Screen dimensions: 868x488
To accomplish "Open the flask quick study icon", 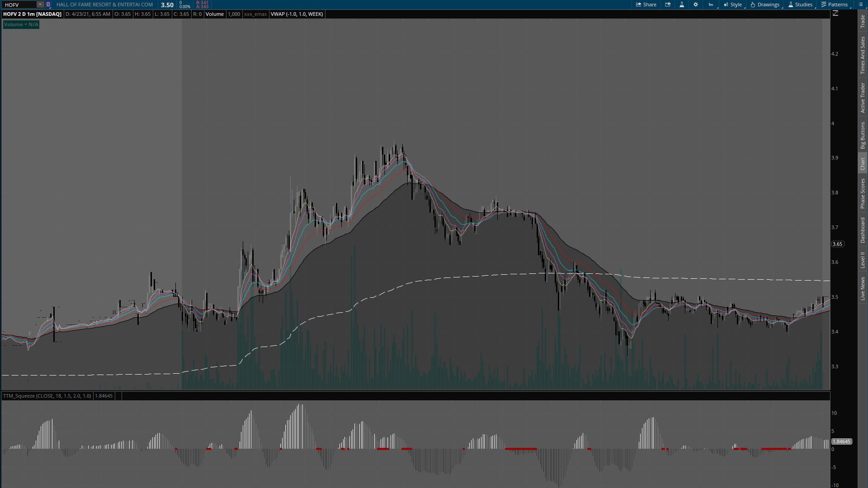I will pyautogui.click(x=682, y=5).
